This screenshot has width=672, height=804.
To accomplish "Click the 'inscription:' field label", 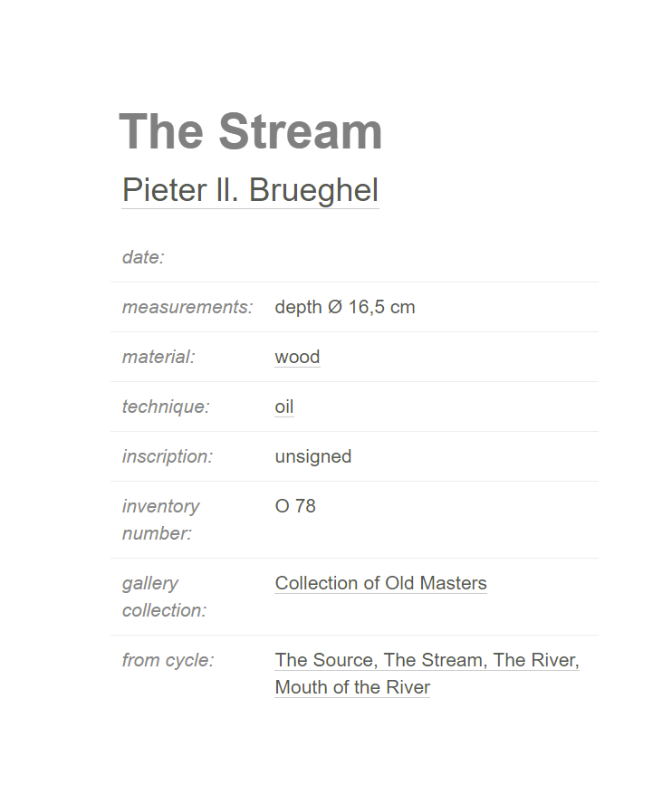I will pos(168,456).
